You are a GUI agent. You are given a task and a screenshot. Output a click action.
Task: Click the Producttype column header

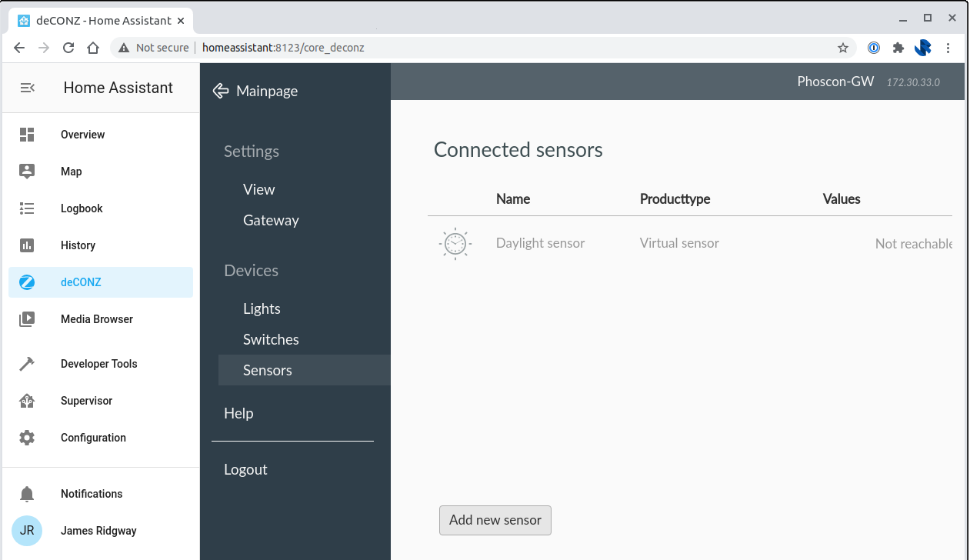675,198
